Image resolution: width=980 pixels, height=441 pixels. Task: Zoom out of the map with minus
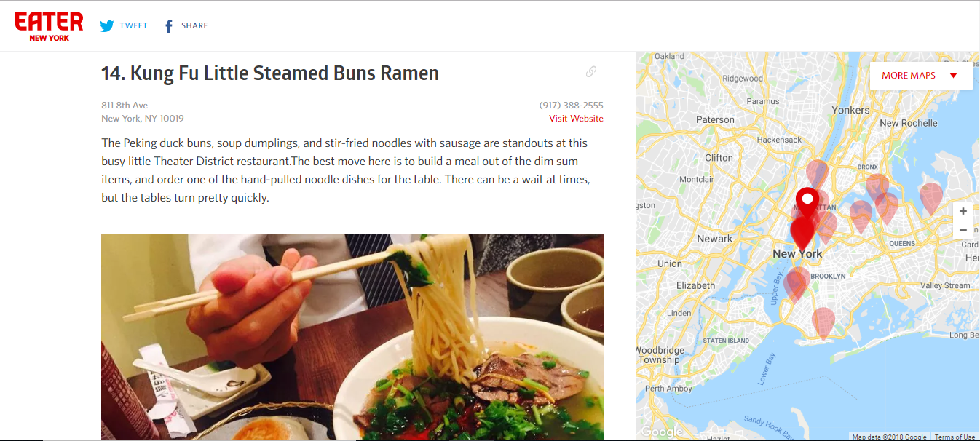click(x=963, y=230)
